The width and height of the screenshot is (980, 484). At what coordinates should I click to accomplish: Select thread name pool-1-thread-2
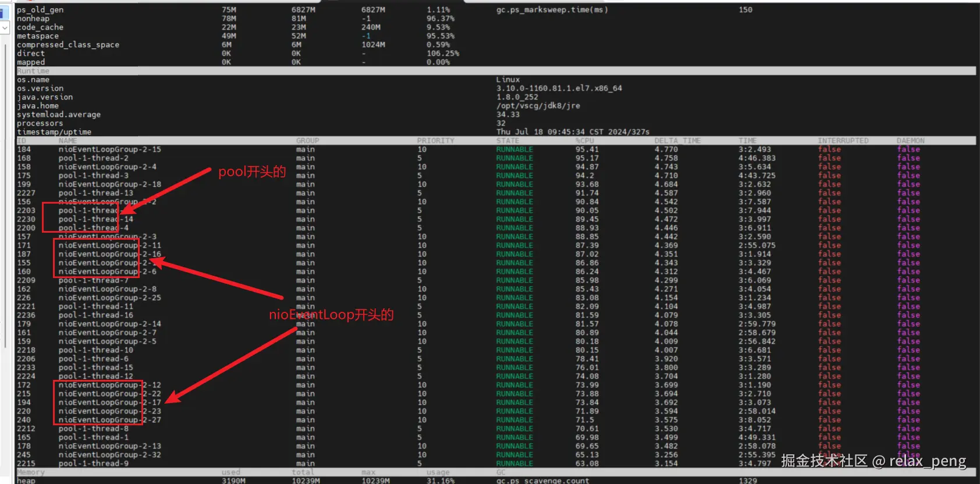pos(93,158)
